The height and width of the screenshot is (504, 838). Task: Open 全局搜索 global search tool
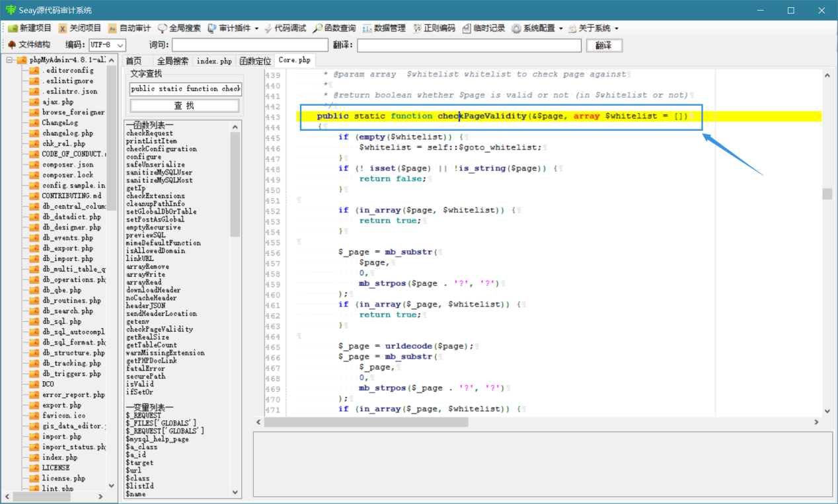point(179,28)
